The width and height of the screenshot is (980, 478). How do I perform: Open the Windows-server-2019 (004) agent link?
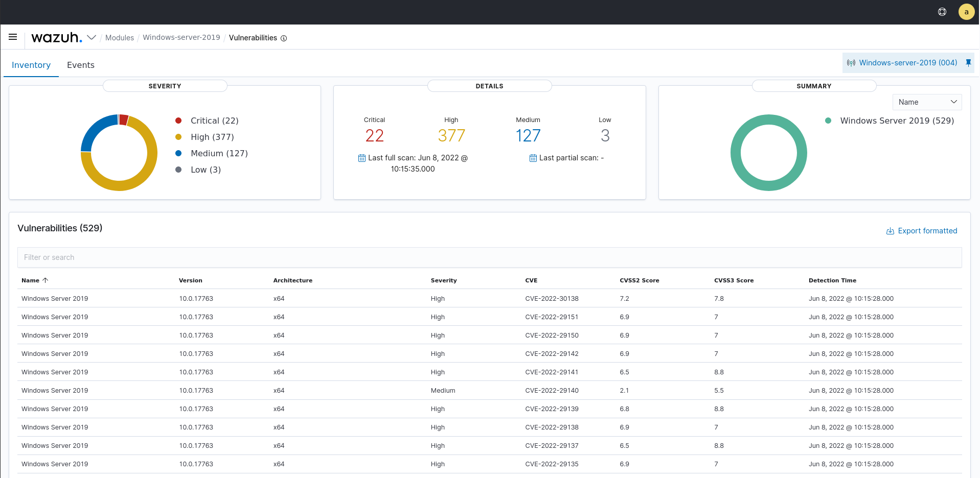click(908, 62)
